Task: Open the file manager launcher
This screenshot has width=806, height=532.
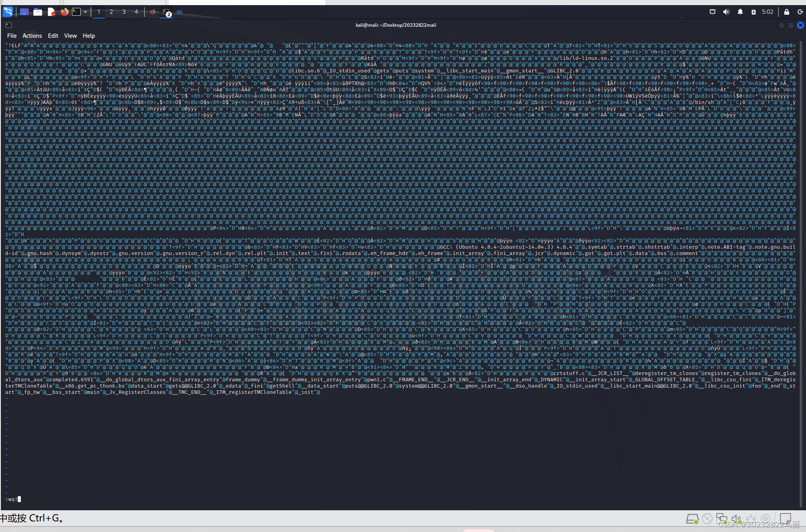Action: pyautogui.click(x=38, y=12)
